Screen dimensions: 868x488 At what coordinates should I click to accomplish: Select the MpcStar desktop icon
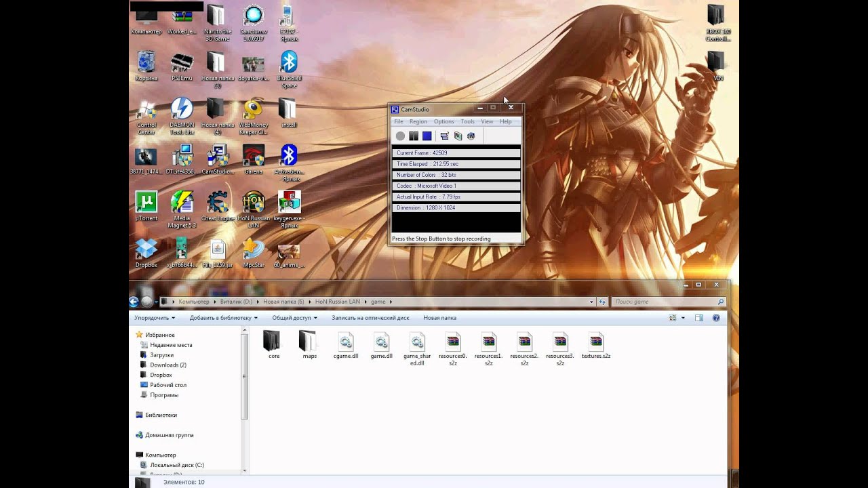tap(254, 253)
